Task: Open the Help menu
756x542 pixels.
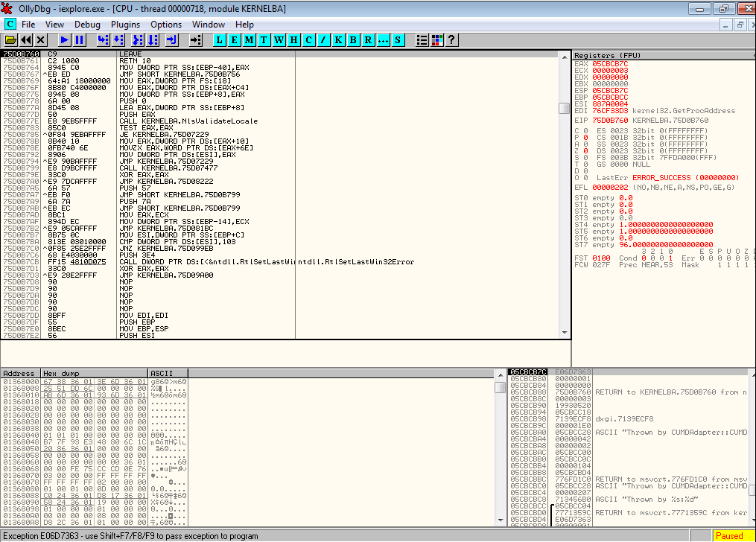Action: pos(244,25)
